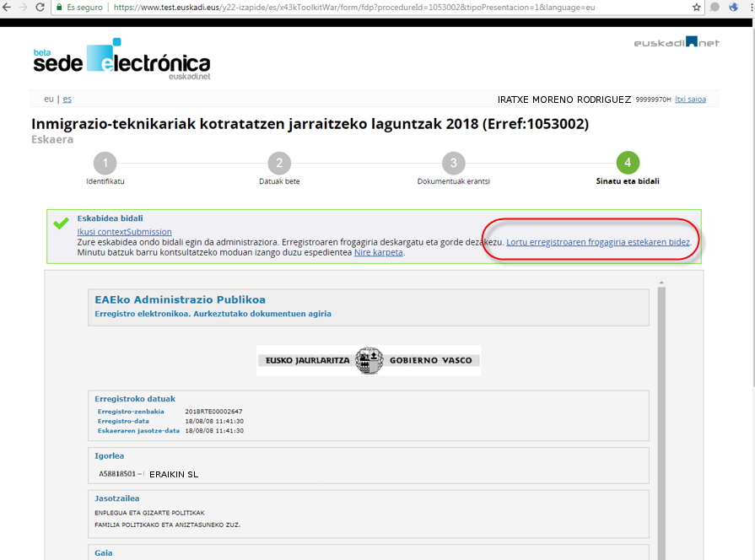The height and width of the screenshot is (560, 755).
Task: Go to step 2 Datuak bete
Action: (x=279, y=163)
